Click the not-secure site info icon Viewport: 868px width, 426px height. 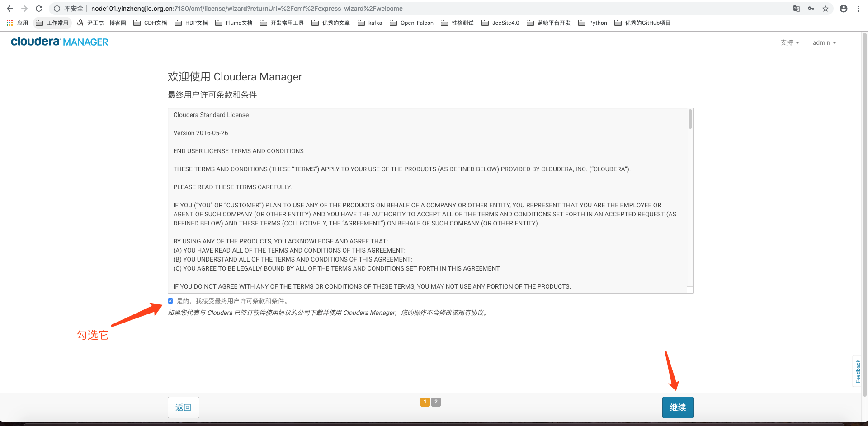coord(57,9)
